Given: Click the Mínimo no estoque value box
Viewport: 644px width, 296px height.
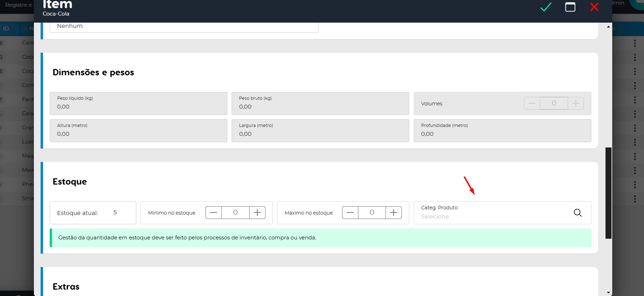Looking at the screenshot, I should tap(235, 213).
